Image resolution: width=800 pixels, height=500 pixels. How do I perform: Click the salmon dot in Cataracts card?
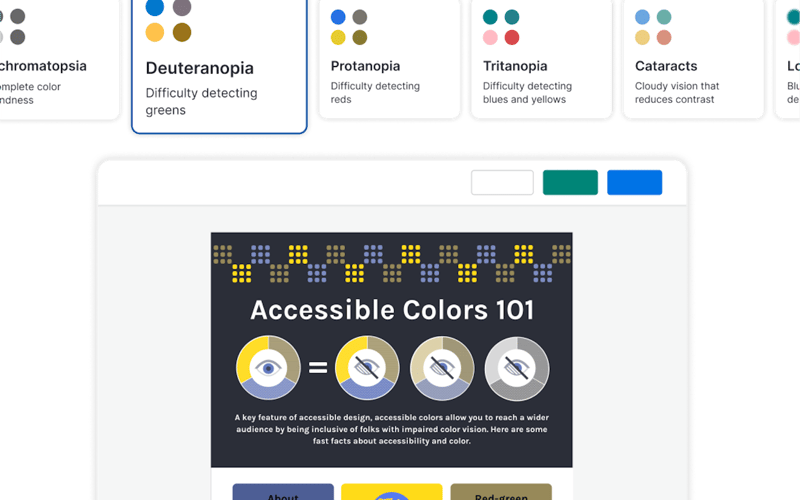[664, 37]
